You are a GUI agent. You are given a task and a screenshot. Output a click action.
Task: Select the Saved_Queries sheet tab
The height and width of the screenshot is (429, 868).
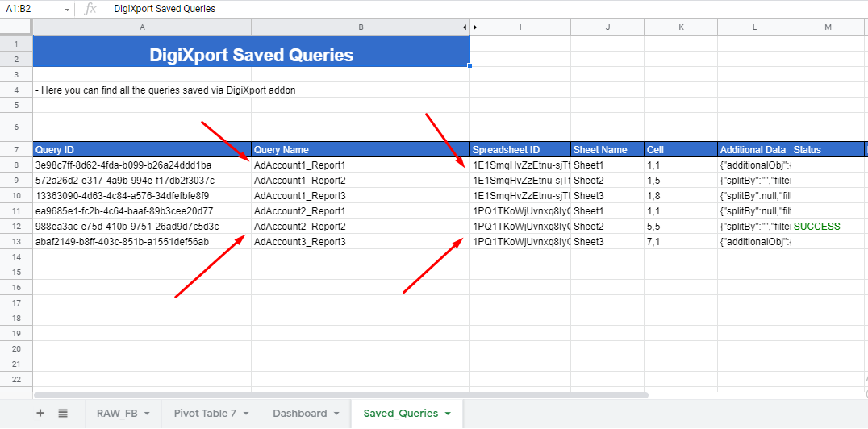pos(401,414)
